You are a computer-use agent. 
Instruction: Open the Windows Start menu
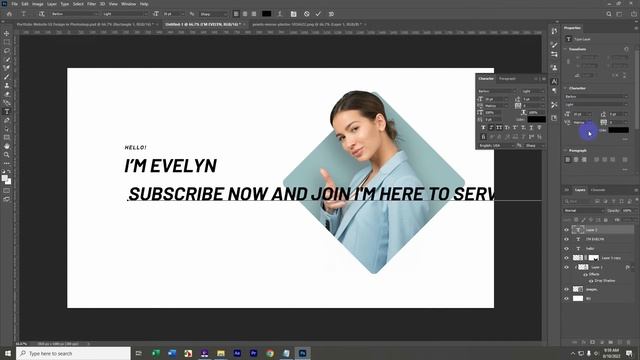coord(7,353)
